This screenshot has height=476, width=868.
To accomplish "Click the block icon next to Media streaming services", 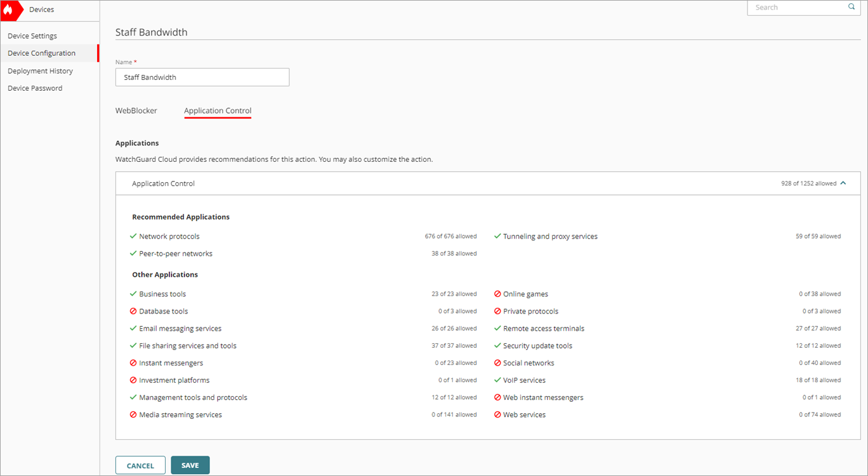I will 133,414.
